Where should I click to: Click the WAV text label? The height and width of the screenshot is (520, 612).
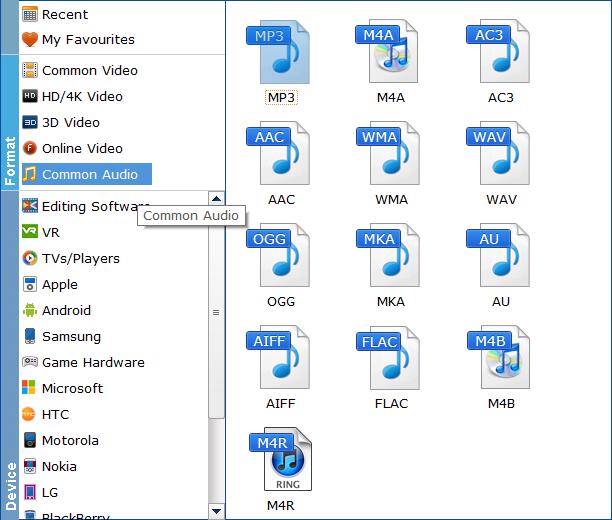502,199
